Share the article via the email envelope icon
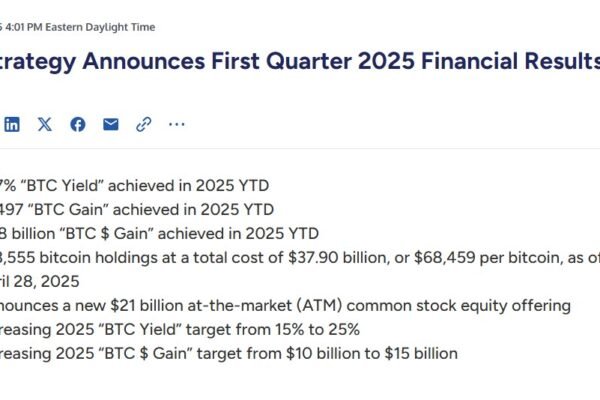This screenshot has height=400, width=600. coord(111,124)
